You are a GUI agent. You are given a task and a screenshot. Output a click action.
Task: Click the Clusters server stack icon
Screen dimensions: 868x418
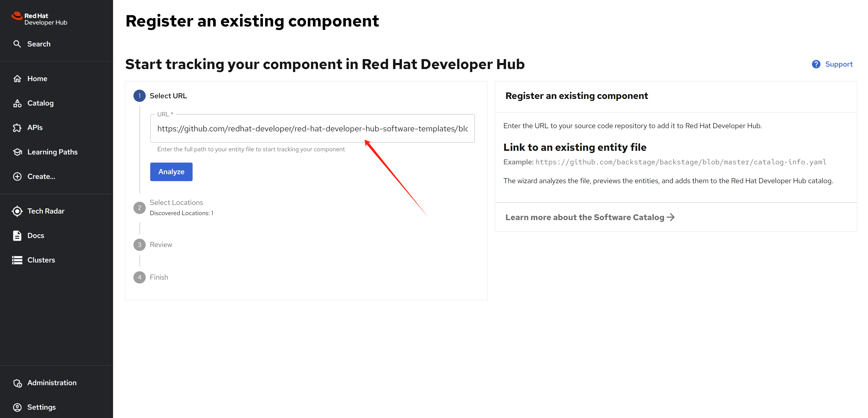(x=17, y=260)
